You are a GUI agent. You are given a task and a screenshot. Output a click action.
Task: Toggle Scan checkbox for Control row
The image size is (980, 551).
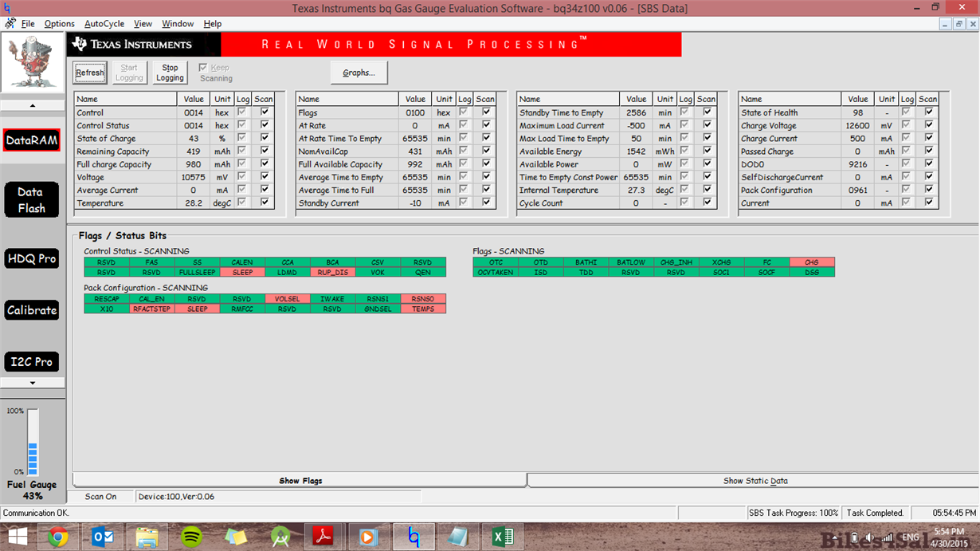click(x=265, y=112)
